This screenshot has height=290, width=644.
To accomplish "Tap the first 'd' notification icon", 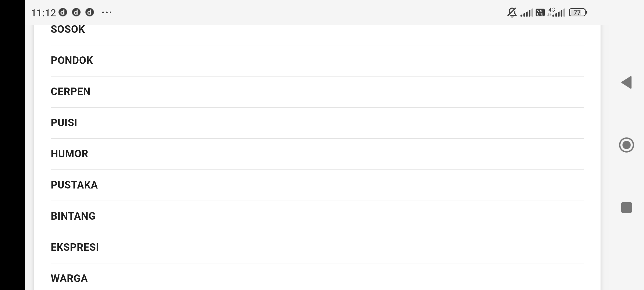I will 63,12.
